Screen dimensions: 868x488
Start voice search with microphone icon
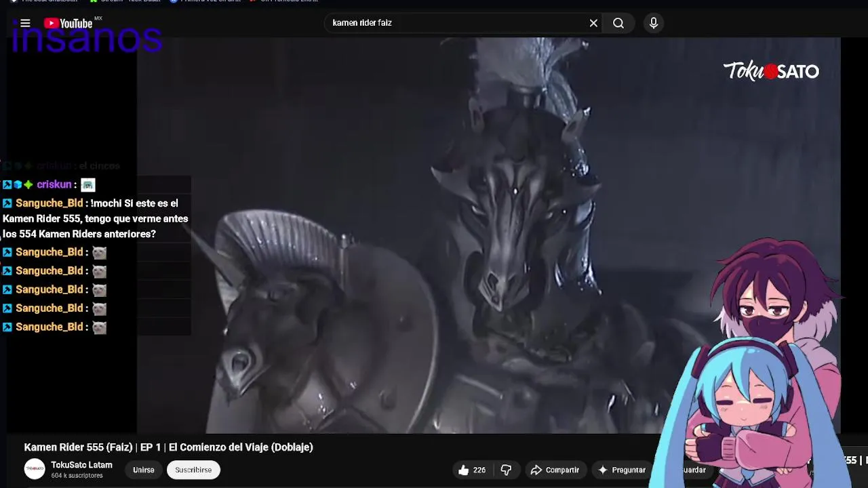(x=654, y=23)
